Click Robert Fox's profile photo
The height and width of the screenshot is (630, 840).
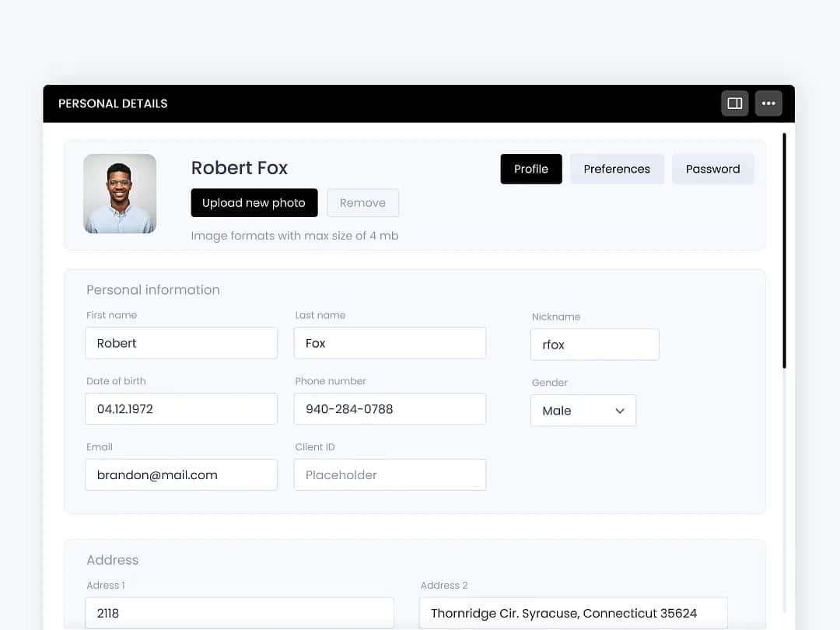(x=120, y=194)
